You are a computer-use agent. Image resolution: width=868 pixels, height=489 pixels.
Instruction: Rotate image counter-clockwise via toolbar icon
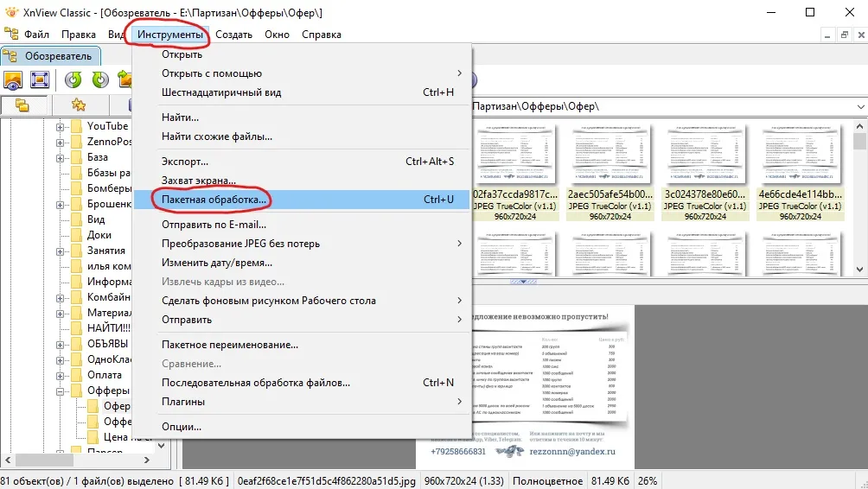73,80
